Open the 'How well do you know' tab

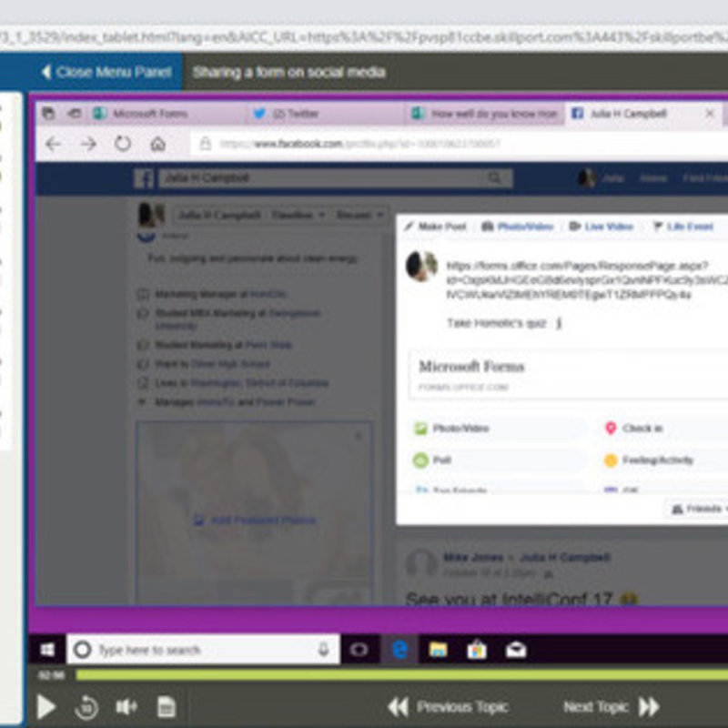[485, 114]
